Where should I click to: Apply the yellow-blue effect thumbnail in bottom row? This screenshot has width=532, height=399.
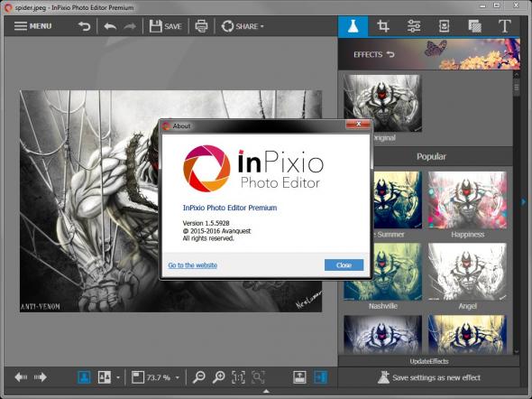pyautogui.click(x=467, y=335)
